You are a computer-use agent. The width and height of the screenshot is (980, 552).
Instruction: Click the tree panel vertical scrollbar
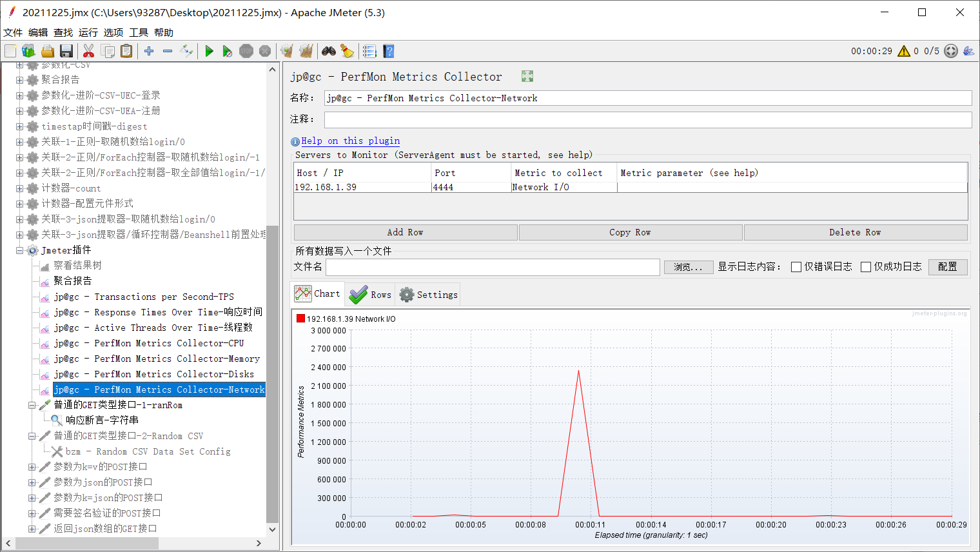point(273,374)
